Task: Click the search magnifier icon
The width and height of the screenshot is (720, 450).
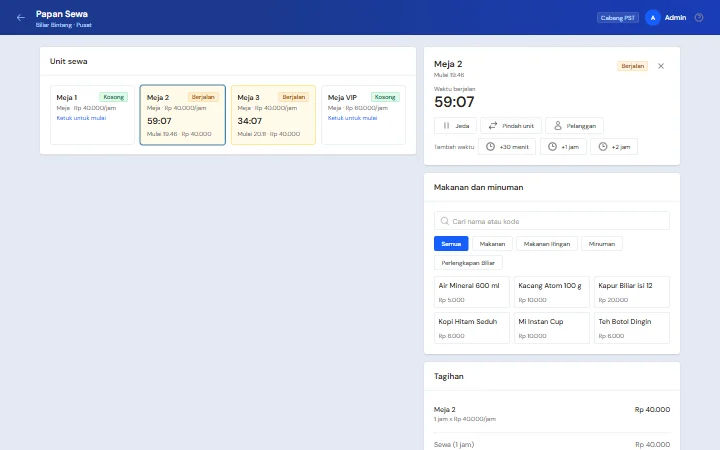Action: 444,221
